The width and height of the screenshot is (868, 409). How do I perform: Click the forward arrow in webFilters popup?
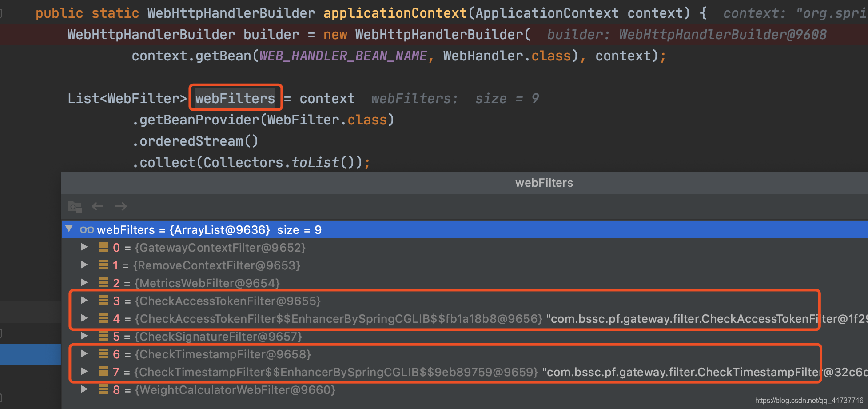click(121, 206)
